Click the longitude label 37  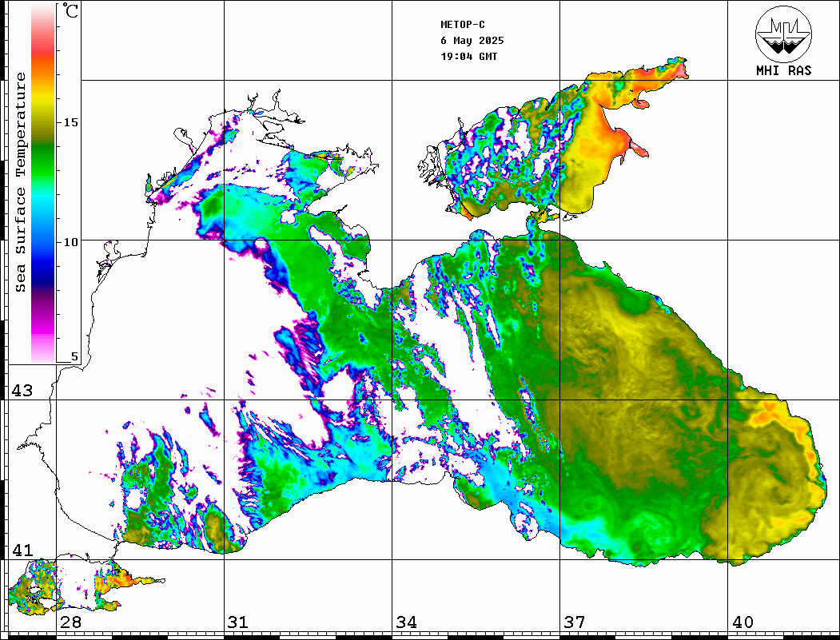[575, 622]
